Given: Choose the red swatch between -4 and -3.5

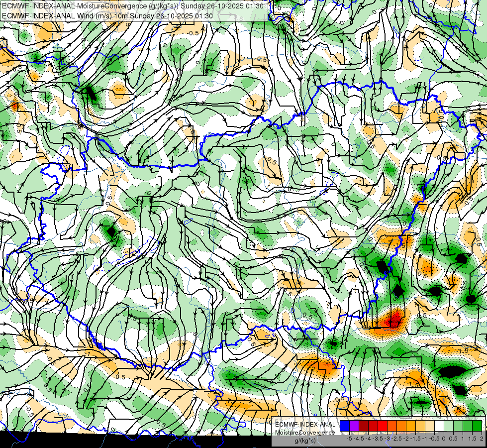Looking at the screenshot, I should [x=373, y=426].
